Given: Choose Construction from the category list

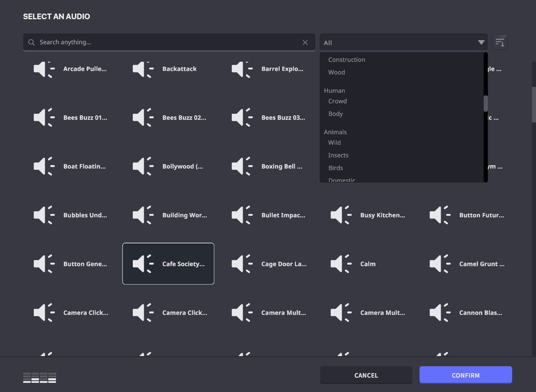Looking at the screenshot, I should [x=347, y=60].
